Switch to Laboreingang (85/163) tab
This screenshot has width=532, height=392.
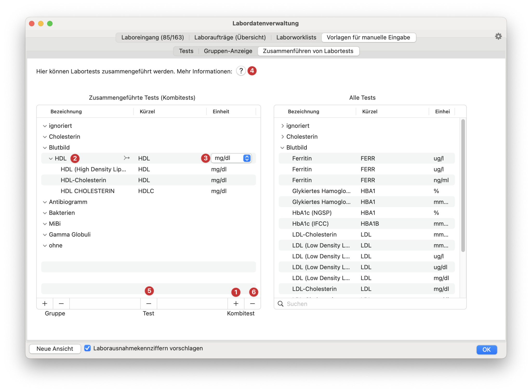(x=152, y=37)
